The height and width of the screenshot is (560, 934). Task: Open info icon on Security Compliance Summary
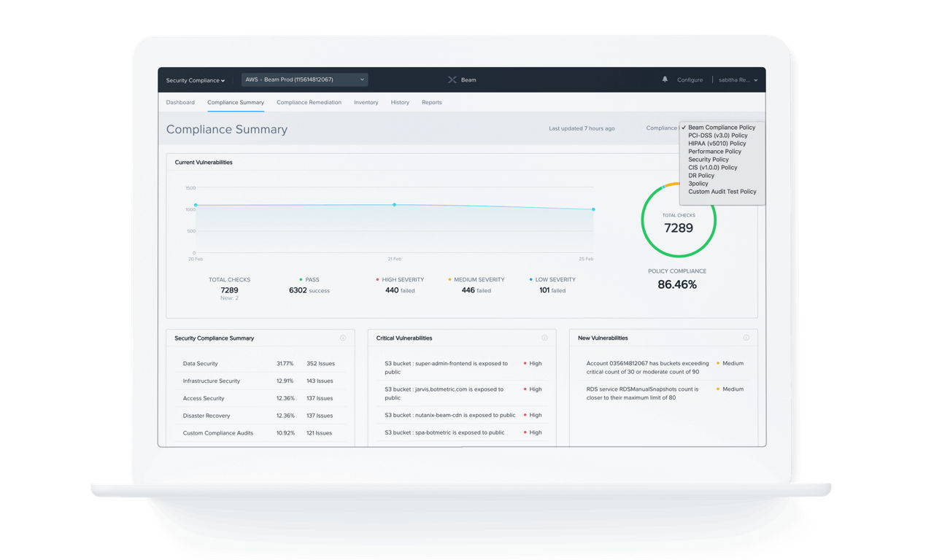[x=343, y=338]
